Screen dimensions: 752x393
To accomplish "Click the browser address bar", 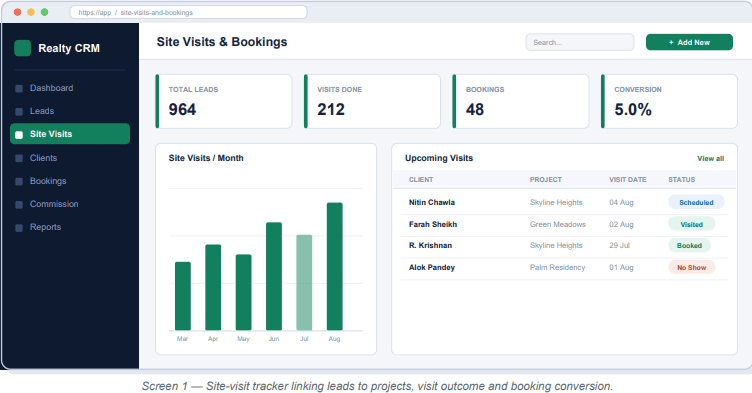I will coord(188,12).
